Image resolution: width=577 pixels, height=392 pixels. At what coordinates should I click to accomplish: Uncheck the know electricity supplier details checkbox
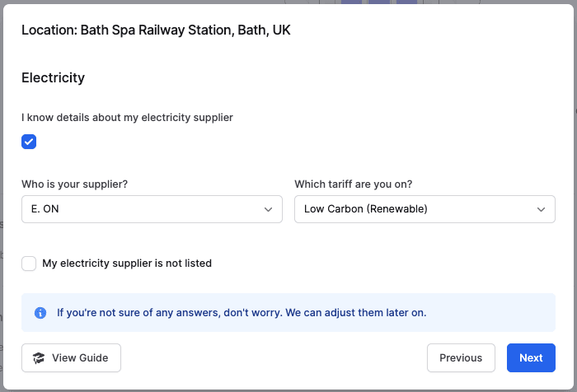point(29,142)
